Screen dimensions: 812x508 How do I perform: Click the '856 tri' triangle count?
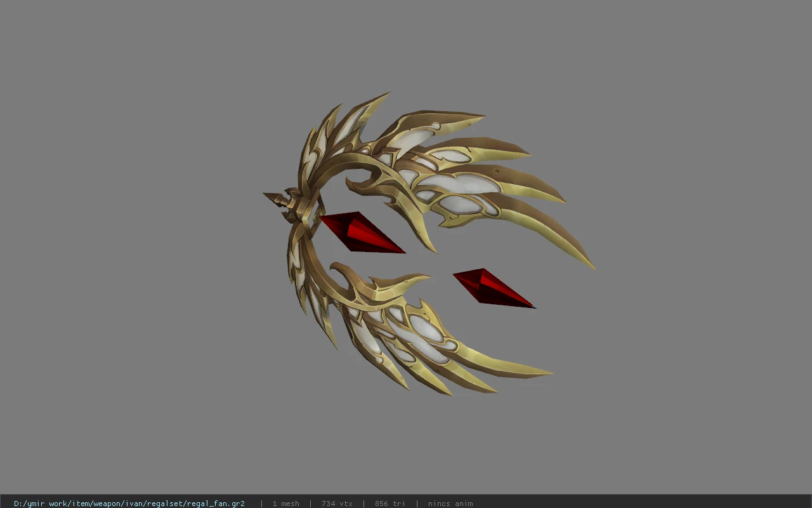390,504
